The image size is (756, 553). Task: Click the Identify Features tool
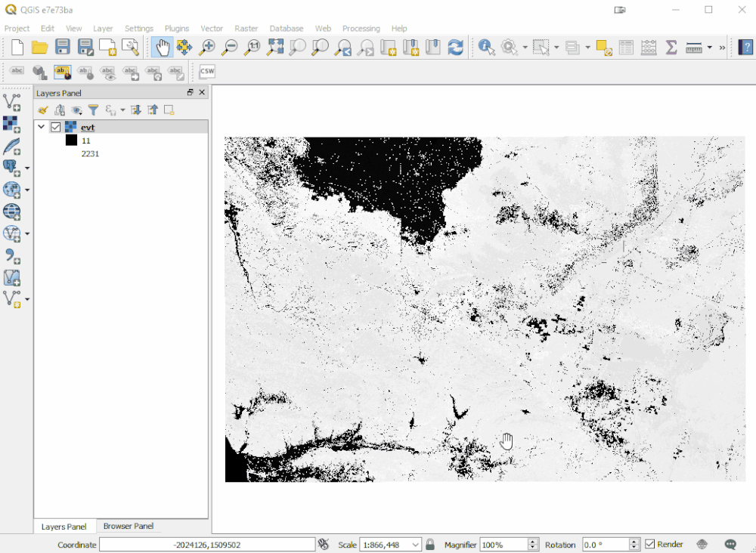pos(486,47)
